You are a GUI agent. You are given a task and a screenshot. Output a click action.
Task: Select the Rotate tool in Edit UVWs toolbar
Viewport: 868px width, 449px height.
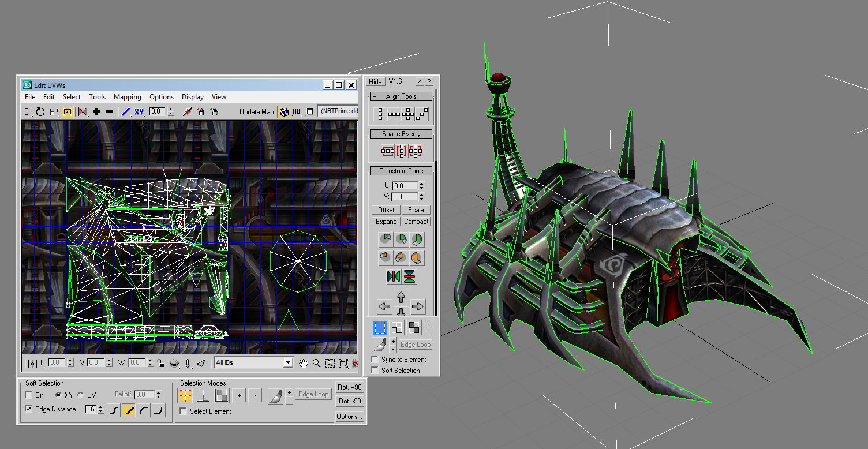click(40, 112)
